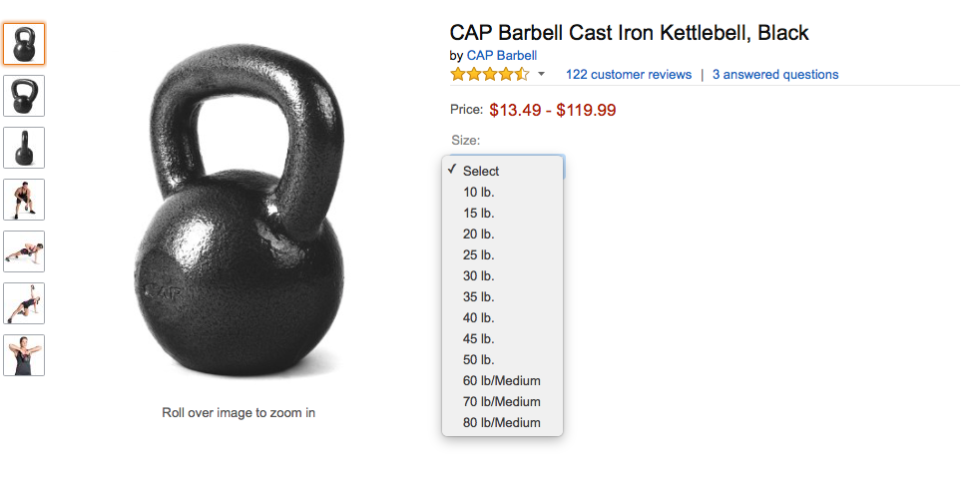Image resolution: width=980 pixels, height=480 pixels.
Task: Open the 3 answered questions link
Action: 775,75
